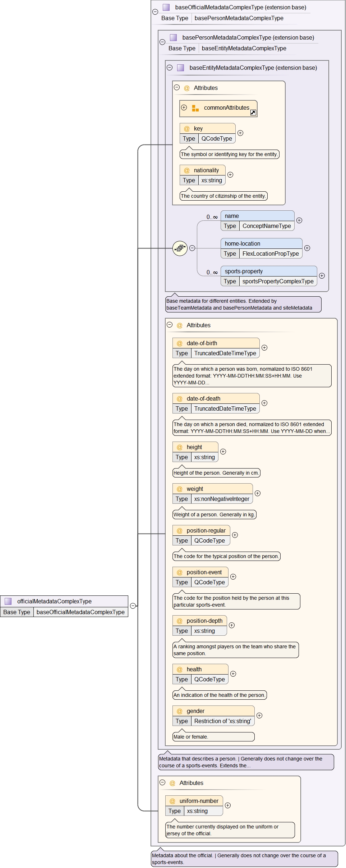Expand the commonAttributes group
The height and width of the screenshot is (868, 346).
184,108
